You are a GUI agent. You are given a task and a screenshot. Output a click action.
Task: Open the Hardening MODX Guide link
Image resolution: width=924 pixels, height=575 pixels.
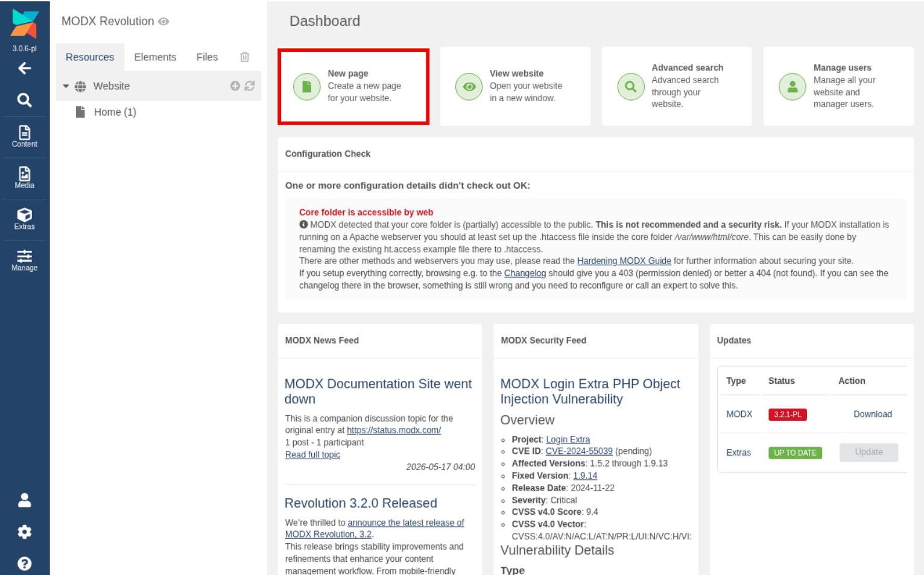click(x=624, y=261)
